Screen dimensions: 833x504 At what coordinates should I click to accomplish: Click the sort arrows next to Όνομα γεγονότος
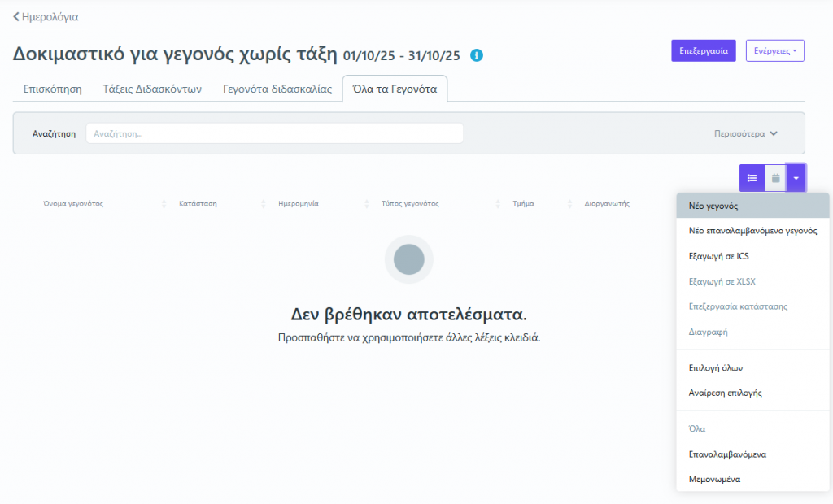164,204
